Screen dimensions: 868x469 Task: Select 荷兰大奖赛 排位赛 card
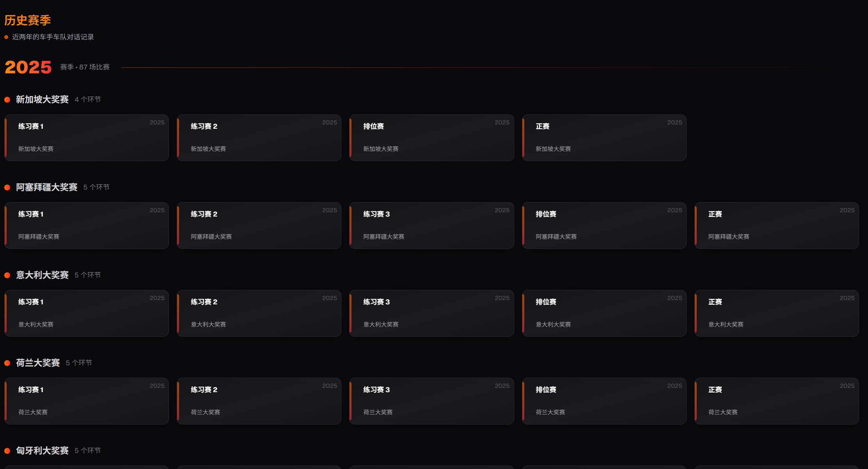coord(604,401)
